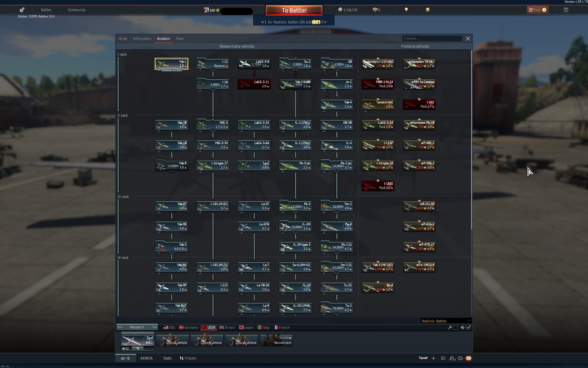This screenshot has width=588, height=368.
Task: Switch to the ARIMIJA preset tab
Action: coord(146,358)
